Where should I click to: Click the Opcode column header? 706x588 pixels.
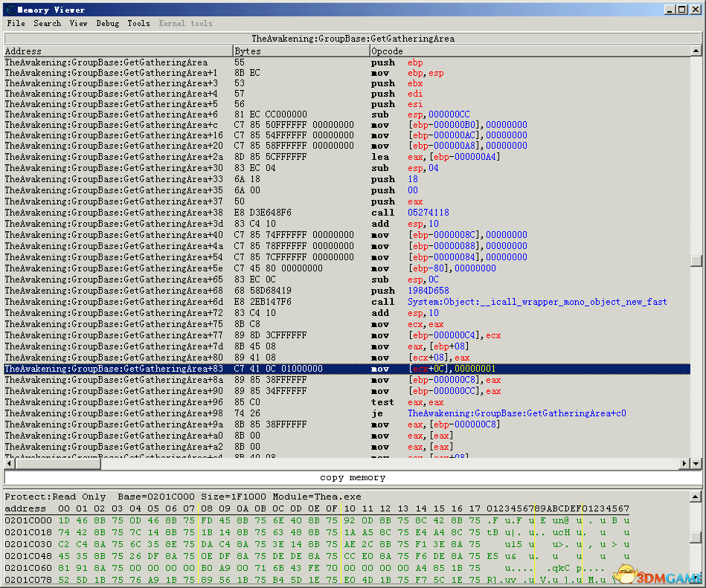click(530, 51)
